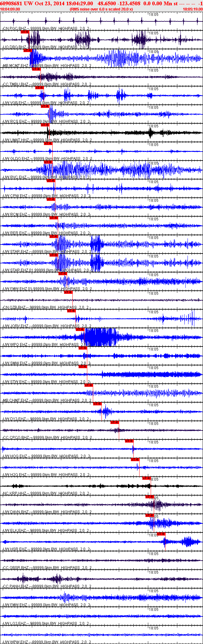Select the UW.WPW.EHZ station label
This screenshot has height=644, width=203.
(15, 642)
